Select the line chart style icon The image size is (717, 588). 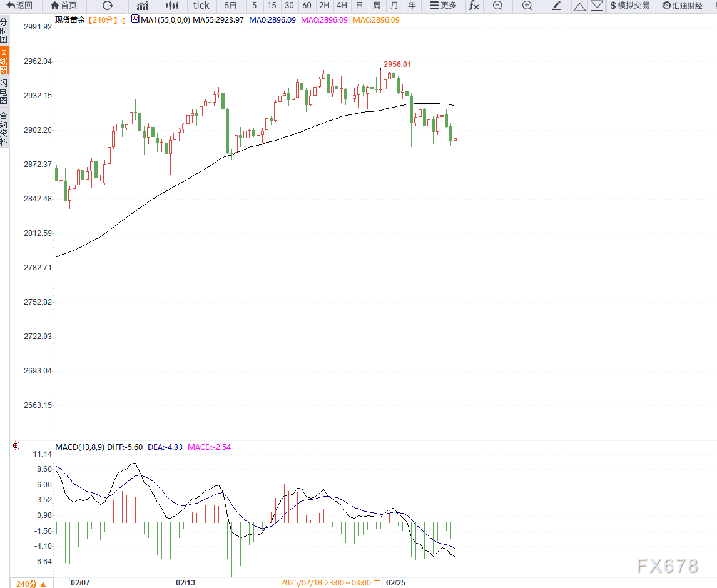point(143,6)
